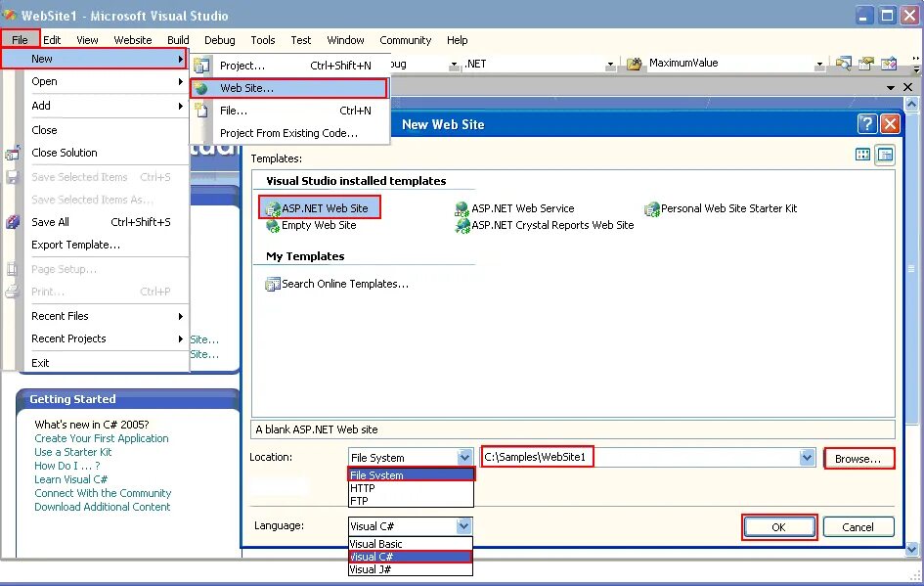
Task: Click Search Online Templates… item
Action: (x=336, y=284)
